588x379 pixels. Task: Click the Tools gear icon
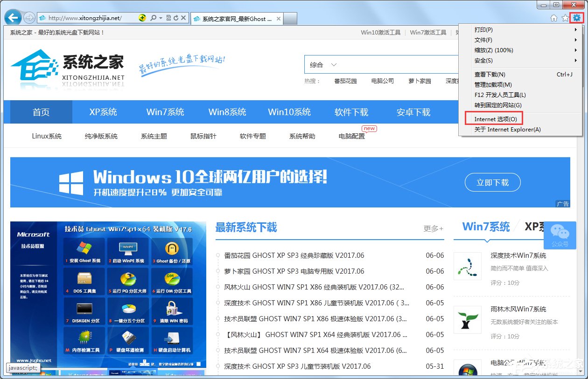577,18
